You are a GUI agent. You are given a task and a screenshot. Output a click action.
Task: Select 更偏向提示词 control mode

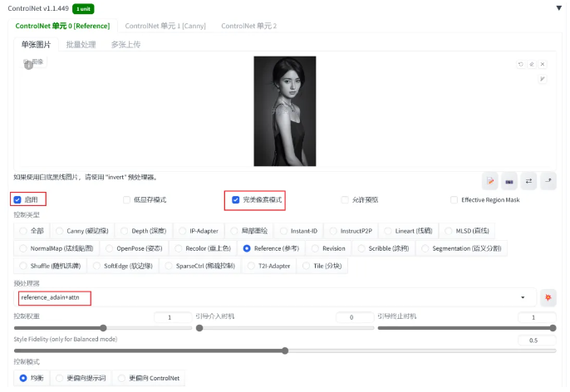81,378
